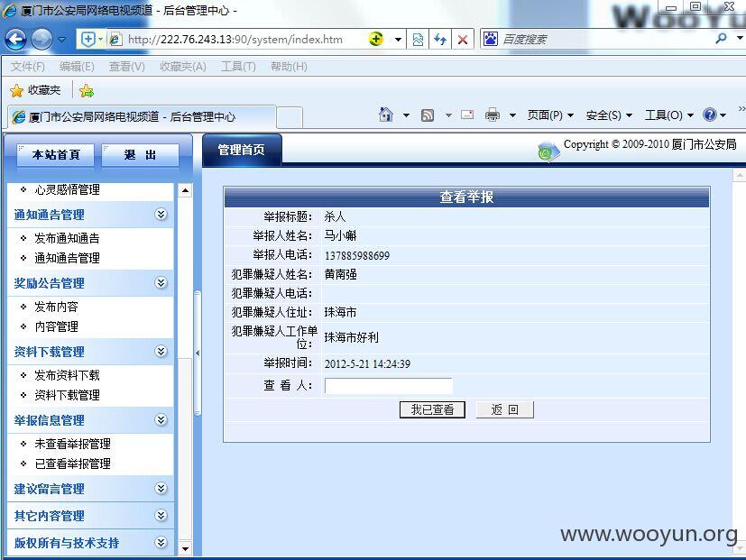Open the 发布内容 link
Viewport: 746px width, 560px height.
[x=56, y=307]
